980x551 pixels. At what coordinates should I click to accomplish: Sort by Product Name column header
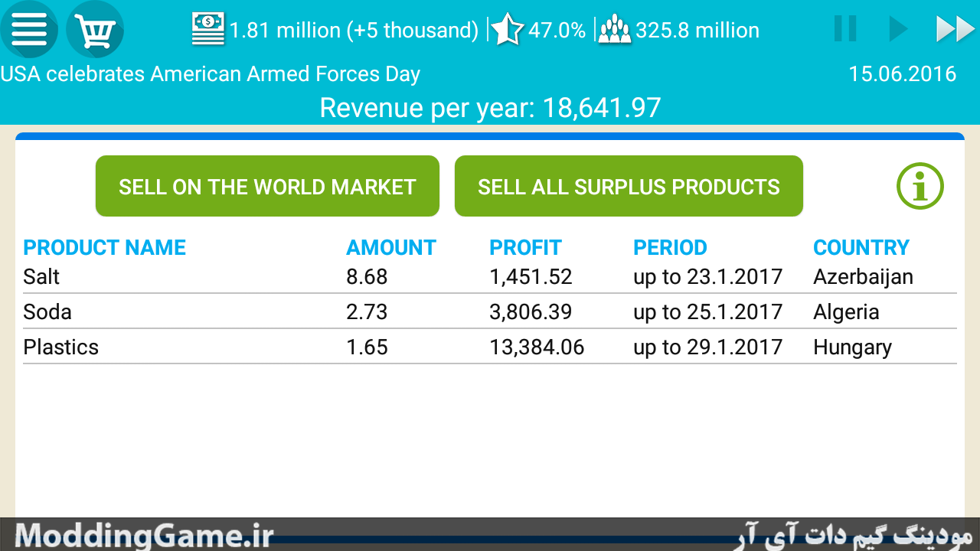tap(105, 248)
